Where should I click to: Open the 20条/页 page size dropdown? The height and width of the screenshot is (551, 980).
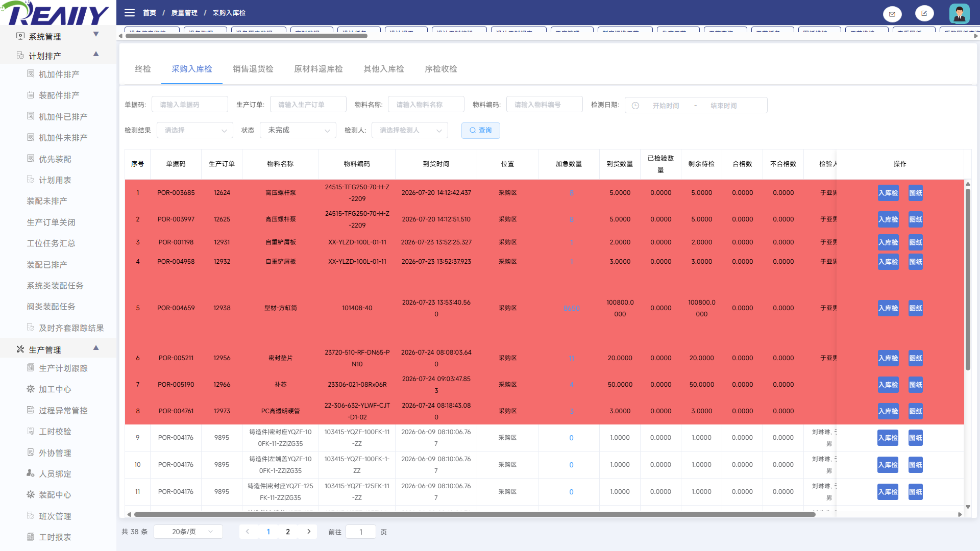coord(188,532)
